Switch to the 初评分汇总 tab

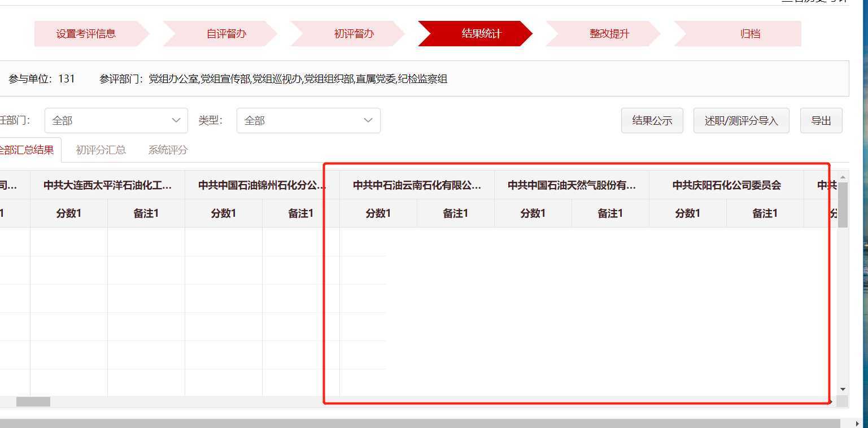pyautogui.click(x=101, y=150)
